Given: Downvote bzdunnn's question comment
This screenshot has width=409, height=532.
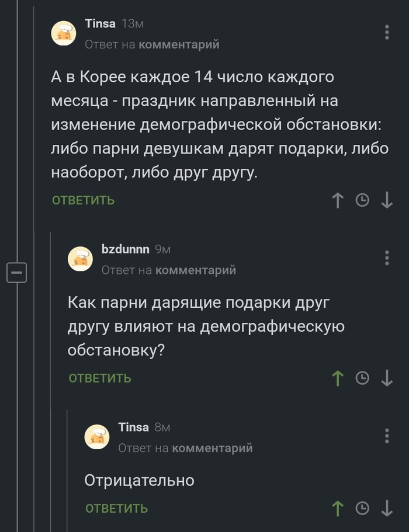Looking at the screenshot, I should tap(387, 378).
